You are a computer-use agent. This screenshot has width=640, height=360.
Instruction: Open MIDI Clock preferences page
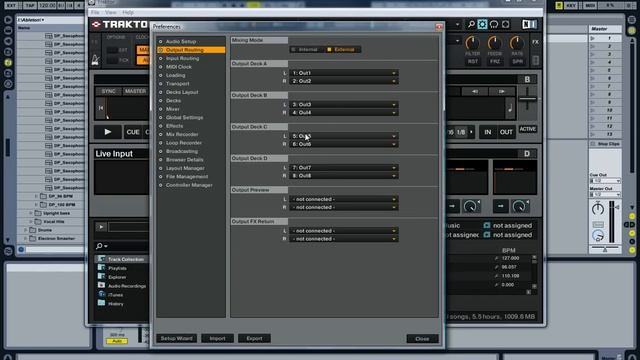(x=179, y=67)
